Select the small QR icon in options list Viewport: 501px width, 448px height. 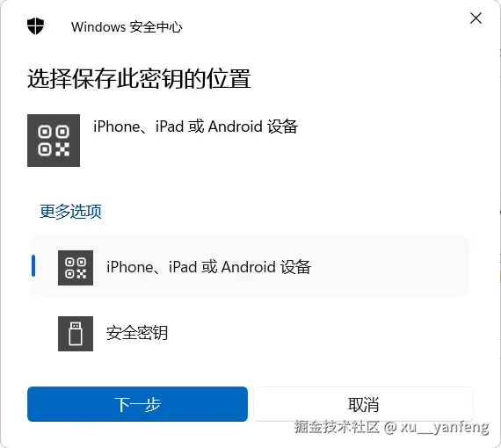(x=76, y=268)
